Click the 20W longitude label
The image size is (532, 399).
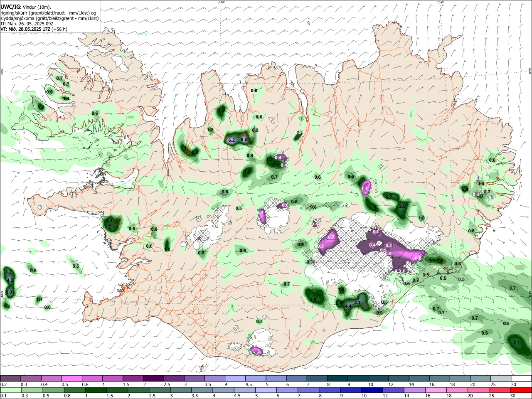(222, 2)
